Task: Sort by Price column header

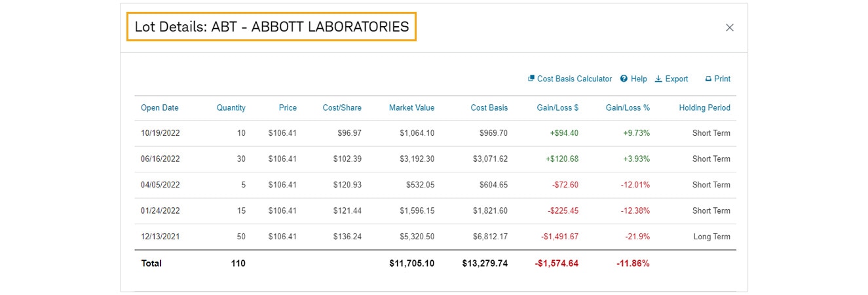Action: pyautogui.click(x=287, y=108)
